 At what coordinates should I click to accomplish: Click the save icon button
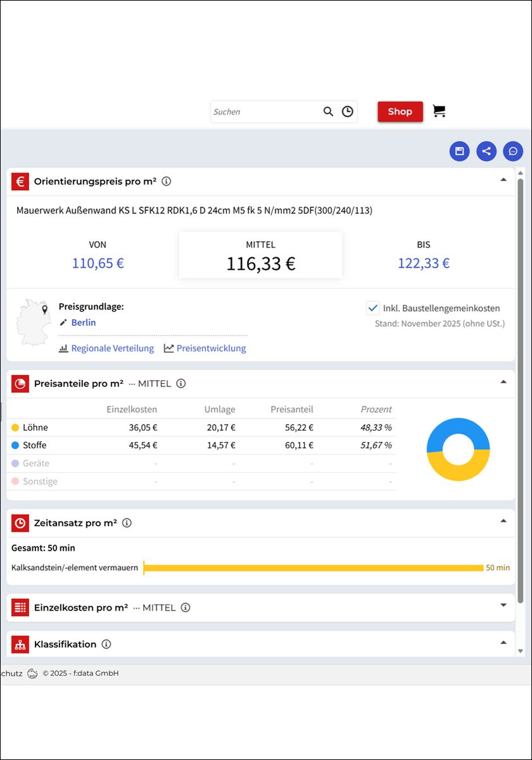460,151
